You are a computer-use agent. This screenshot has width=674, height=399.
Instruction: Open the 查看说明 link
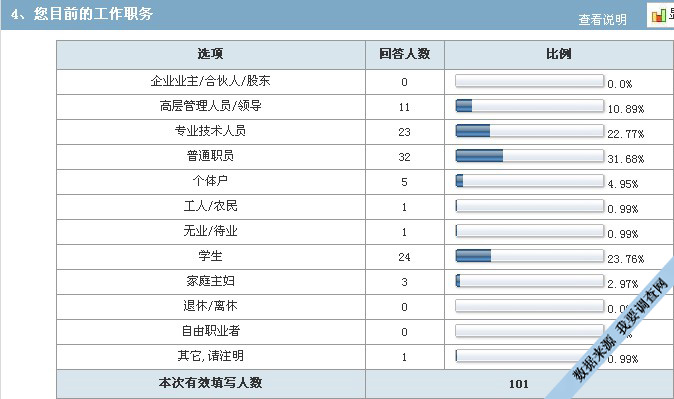(x=602, y=19)
